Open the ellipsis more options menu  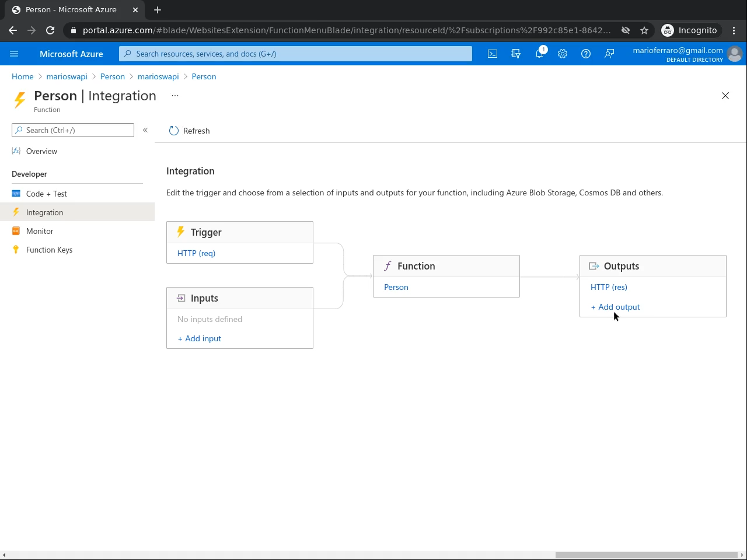click(175, 96)
